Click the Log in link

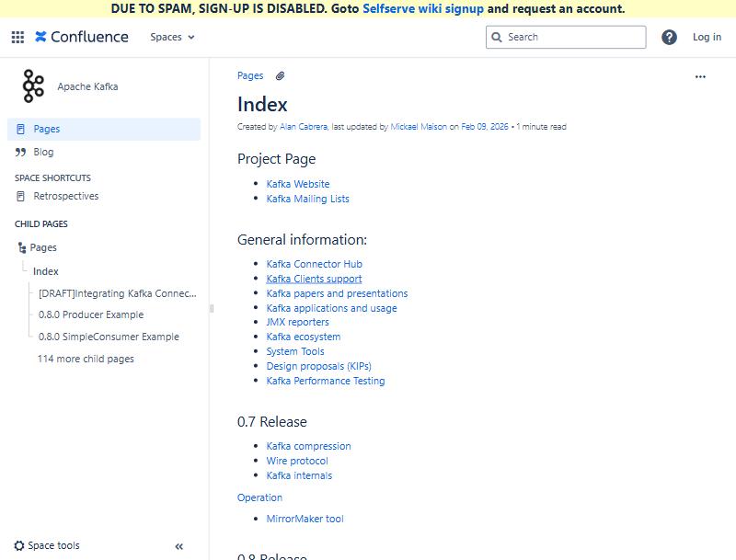click(707, 37)
